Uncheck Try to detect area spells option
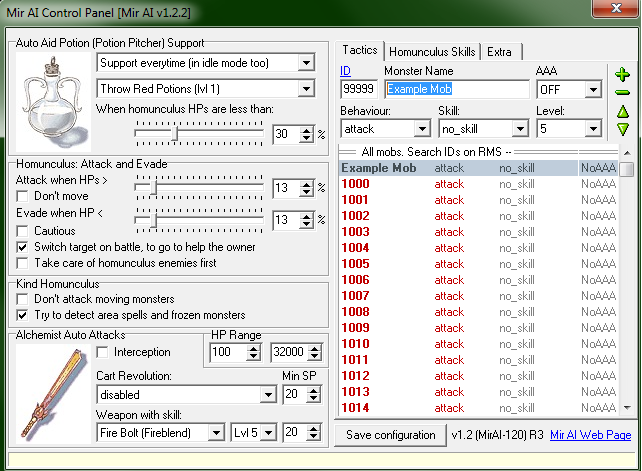The height and width of the screenshot is (471, 642). (x=22, y=315)
